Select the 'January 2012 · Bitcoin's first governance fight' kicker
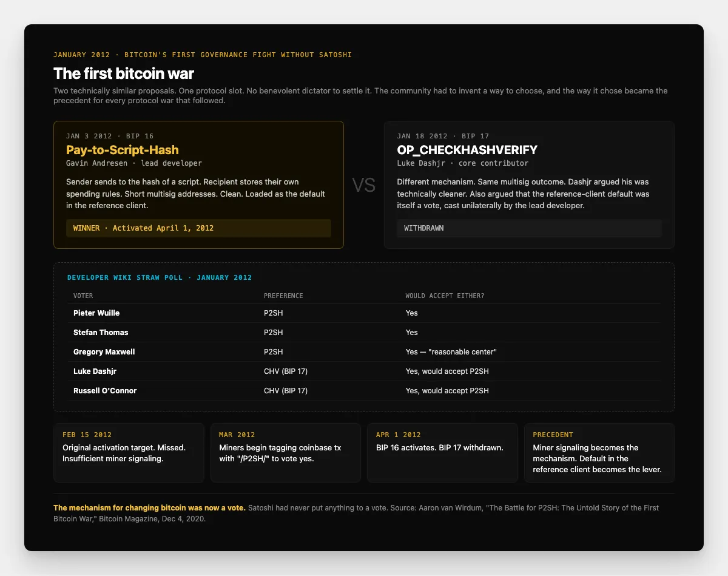 pyautogui.click(x=203, y=55)
